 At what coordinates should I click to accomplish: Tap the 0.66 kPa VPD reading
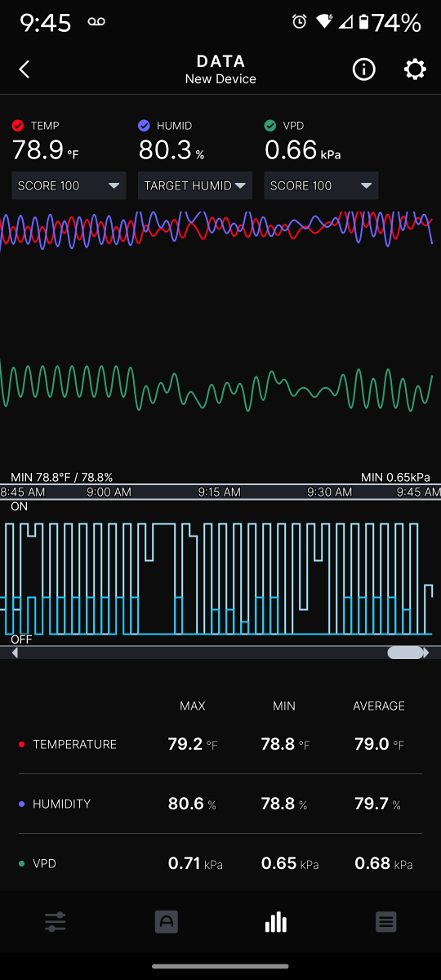[x=303, y=150]
